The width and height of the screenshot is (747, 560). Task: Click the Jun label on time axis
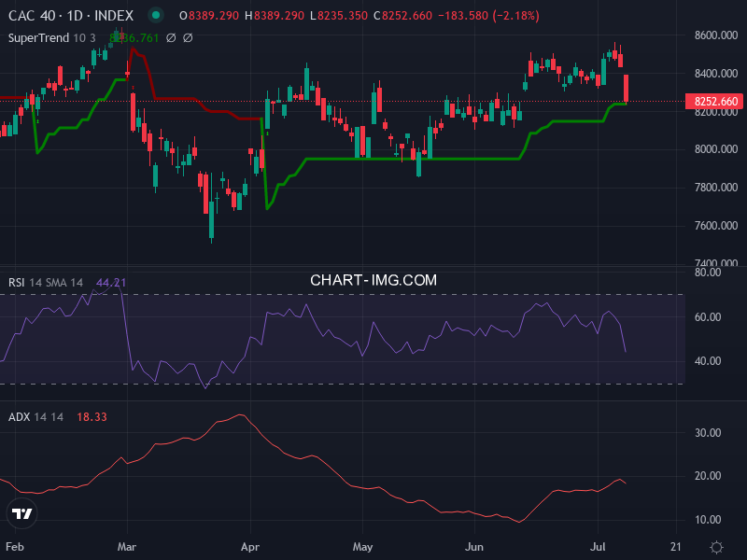click(x=474, y=547)
